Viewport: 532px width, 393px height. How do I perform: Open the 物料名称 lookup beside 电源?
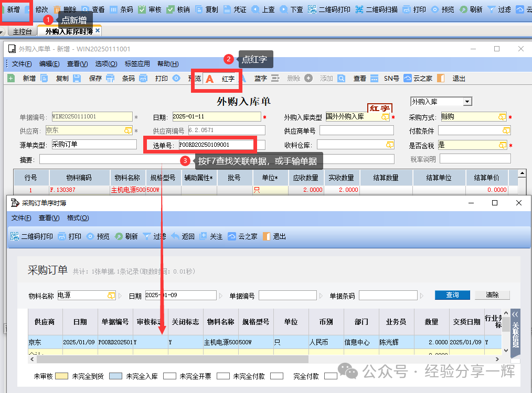click(x=111, y=296)
